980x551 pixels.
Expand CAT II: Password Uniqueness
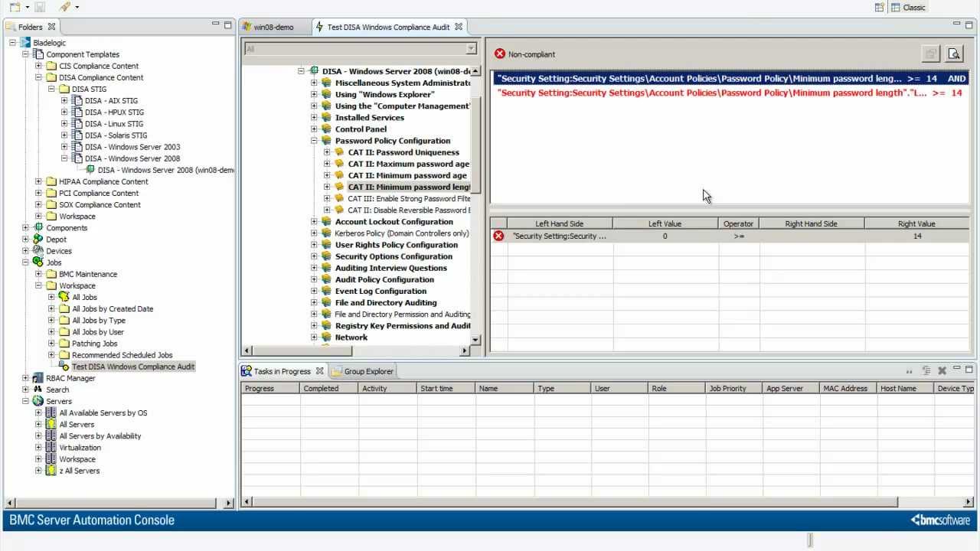pos(327,152)
